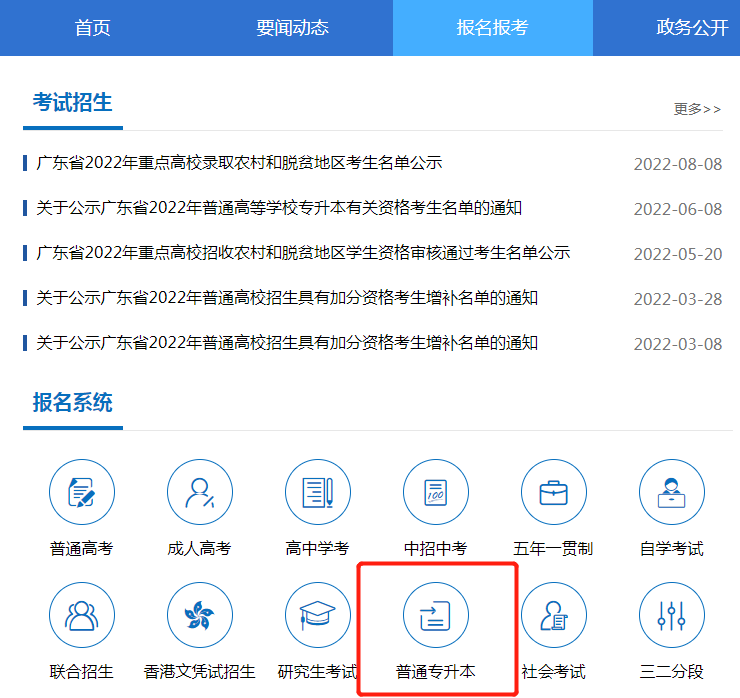
Task: Open the 社会考试 person document icon
Action: pyautogui.click(x=554, y=614)
